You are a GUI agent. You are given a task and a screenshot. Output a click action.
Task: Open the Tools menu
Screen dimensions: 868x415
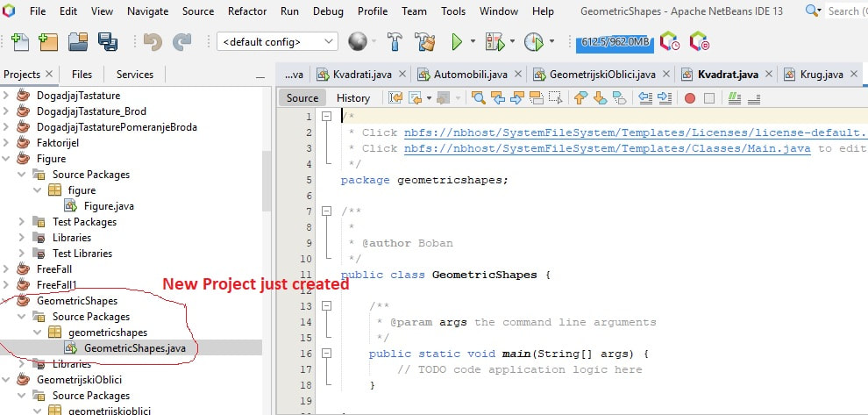[453, 11]
